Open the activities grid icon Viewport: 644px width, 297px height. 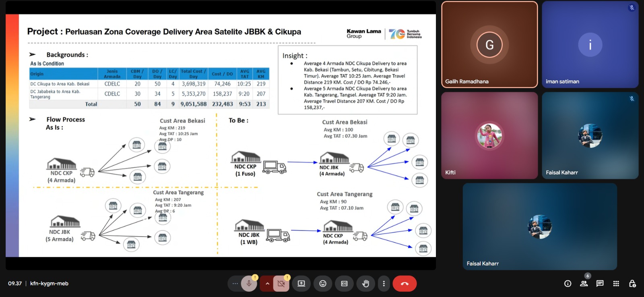click(616, 284)
